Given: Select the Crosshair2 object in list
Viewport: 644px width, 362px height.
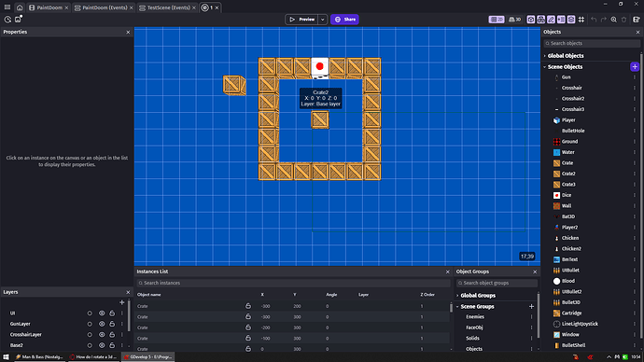Looking at the screenshot, I should pyautogui.click(x=573, y=99).
